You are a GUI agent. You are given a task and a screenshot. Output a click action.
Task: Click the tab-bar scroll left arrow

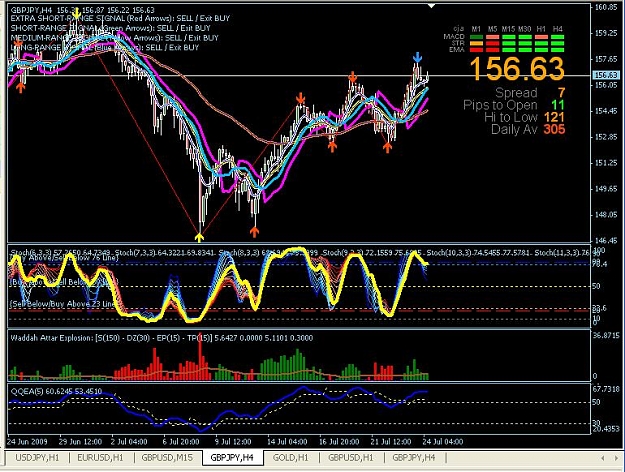[x=603, y=458]
